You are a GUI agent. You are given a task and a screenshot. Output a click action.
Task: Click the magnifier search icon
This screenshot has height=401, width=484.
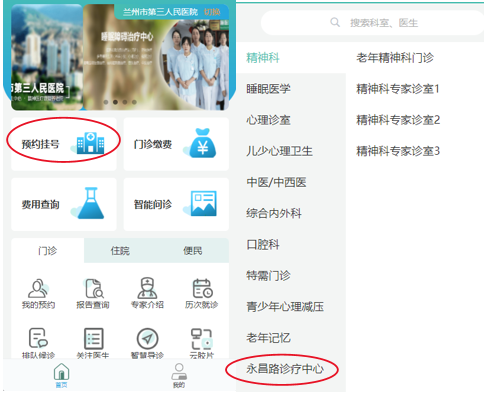point(335,22)
